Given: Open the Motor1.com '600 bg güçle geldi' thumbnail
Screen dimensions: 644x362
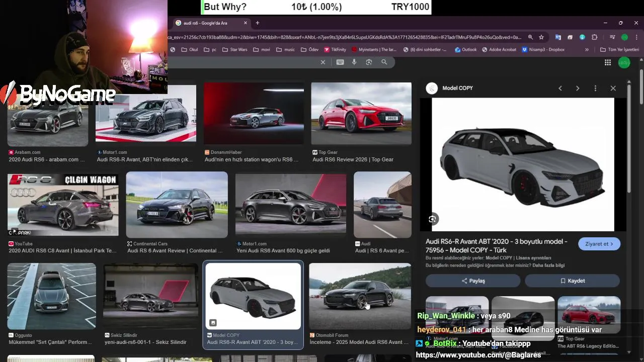Looking at the screenshot, I should (x=291, y=204).
